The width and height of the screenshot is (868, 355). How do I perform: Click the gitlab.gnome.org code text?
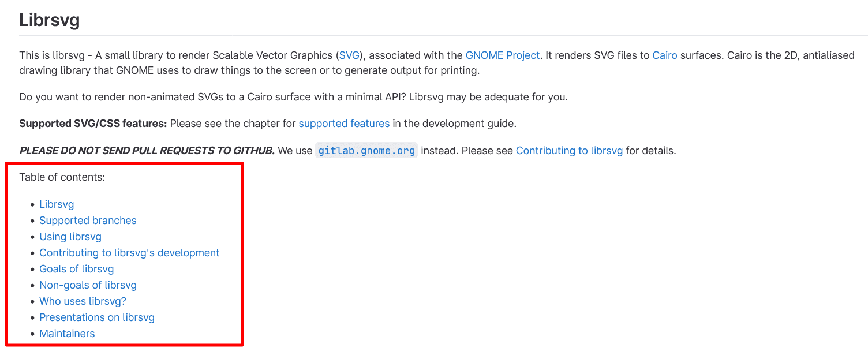pos(366,151)
